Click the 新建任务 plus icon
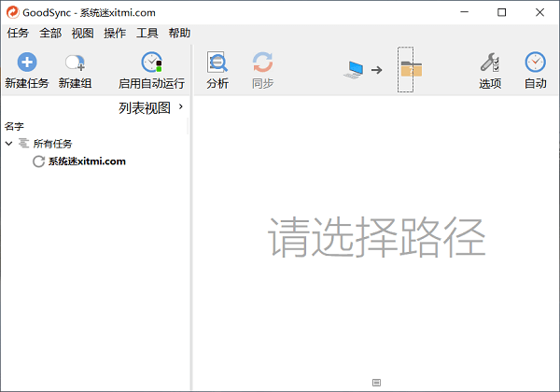Image resolution: width=560 pixels, height=392 pixels. [27, 63]
